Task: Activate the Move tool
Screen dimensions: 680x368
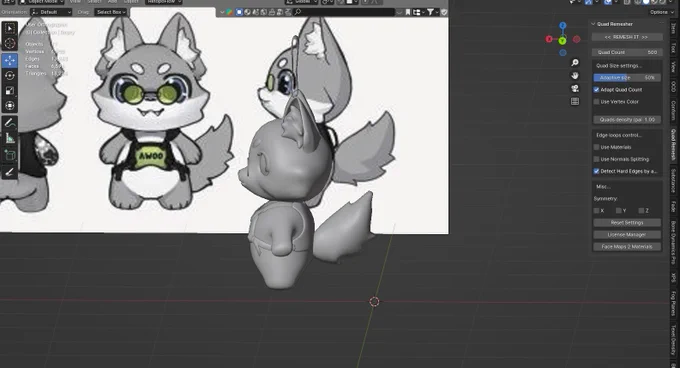Action: point(10,60)
